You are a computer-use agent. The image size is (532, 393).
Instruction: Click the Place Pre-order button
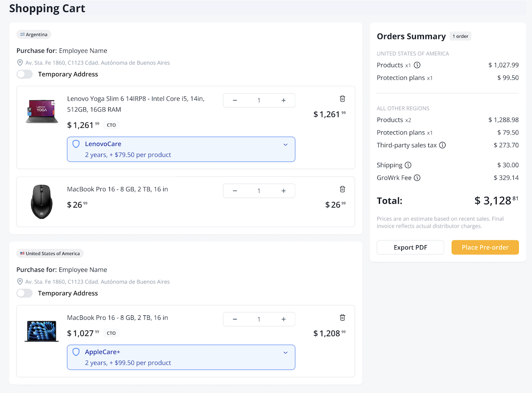(485, 248)
